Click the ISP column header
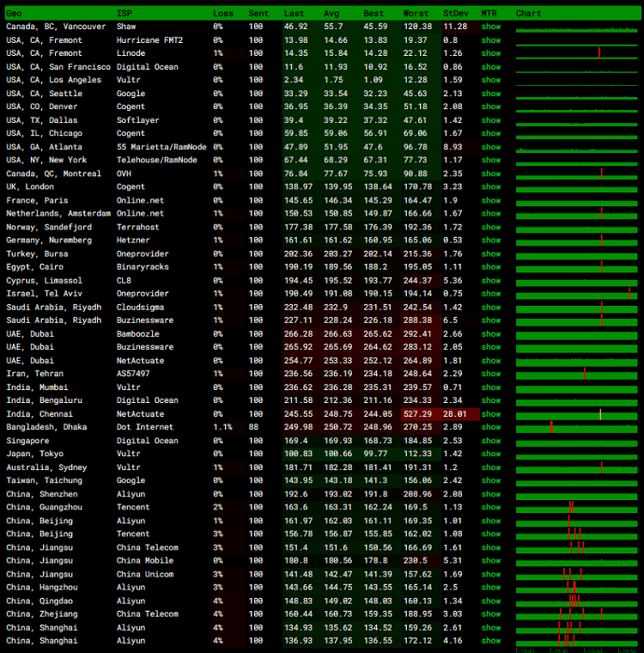Viewport: 644px width, 653px height. [124, 14]
